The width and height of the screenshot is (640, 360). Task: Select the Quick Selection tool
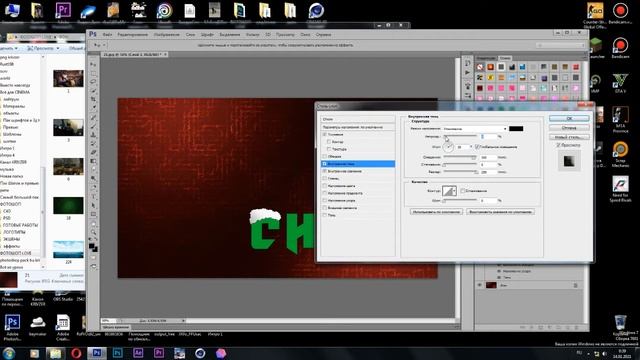pos(93,91)
